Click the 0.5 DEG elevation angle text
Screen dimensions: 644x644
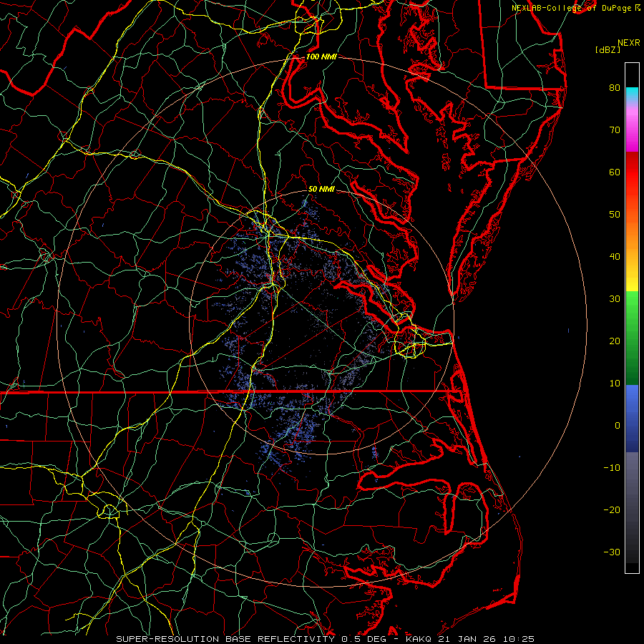365,639
